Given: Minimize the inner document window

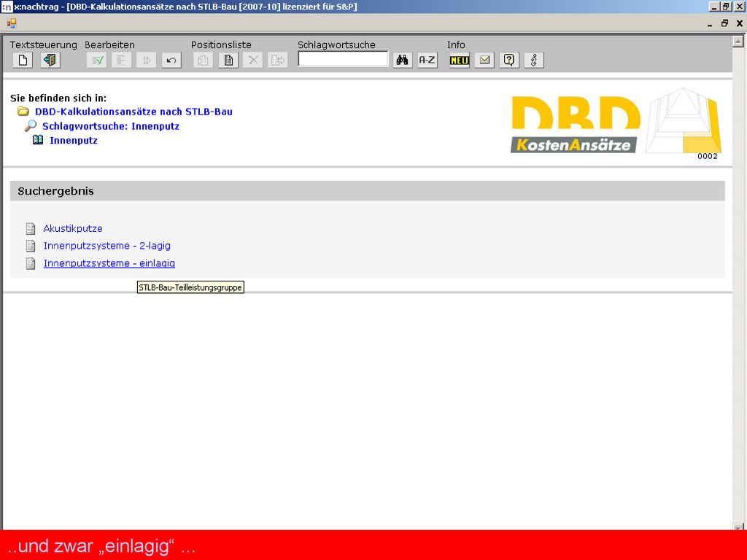Looking at the screenshot, I should (710, 23).
